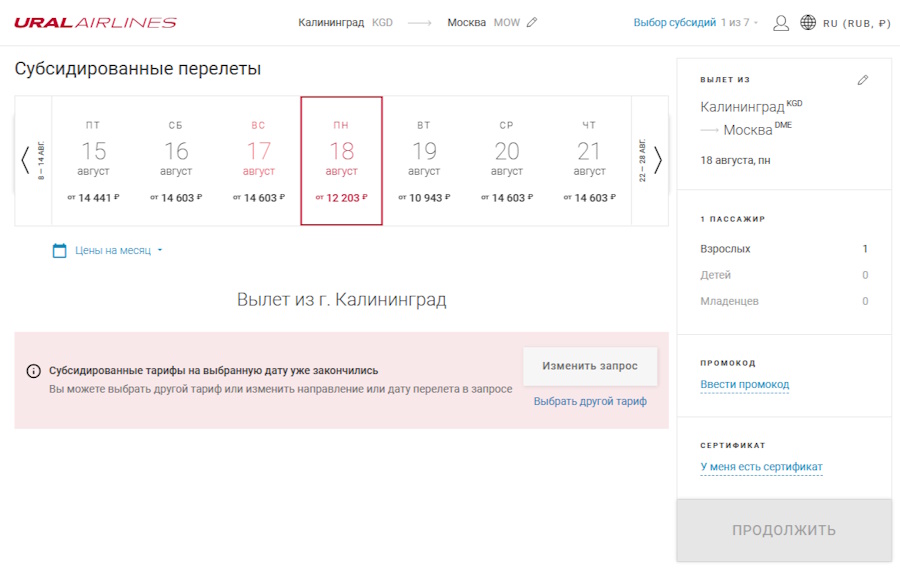Click the Изменить запрос button
The width and height of the screenshot is (900, 579).
coord(590,366)
